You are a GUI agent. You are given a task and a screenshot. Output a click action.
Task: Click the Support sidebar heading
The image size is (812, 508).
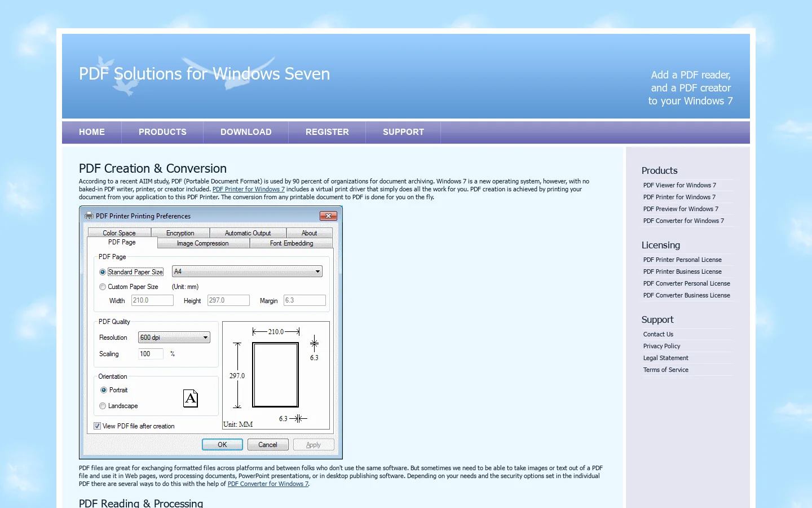[657, 319]
